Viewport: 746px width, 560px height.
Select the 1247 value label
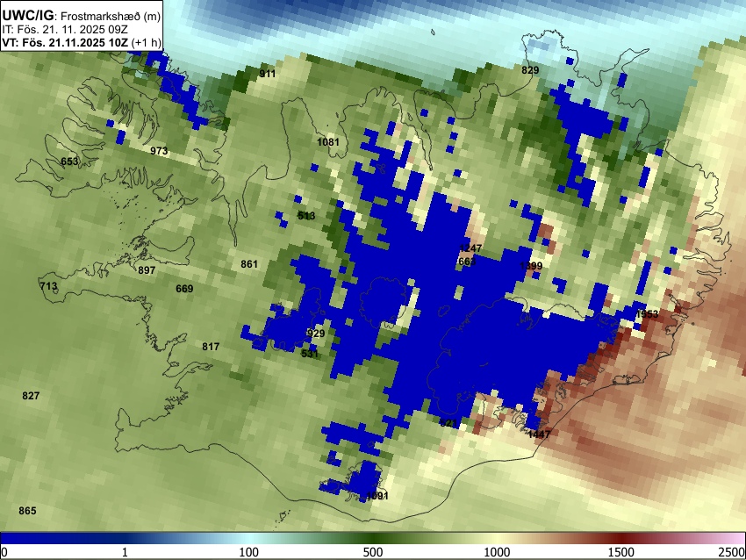(x=470, y=248)
